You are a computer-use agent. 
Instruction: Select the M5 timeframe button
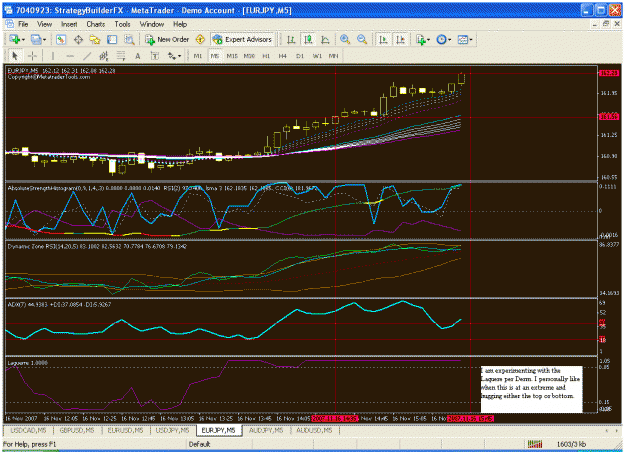coord(215,56)
